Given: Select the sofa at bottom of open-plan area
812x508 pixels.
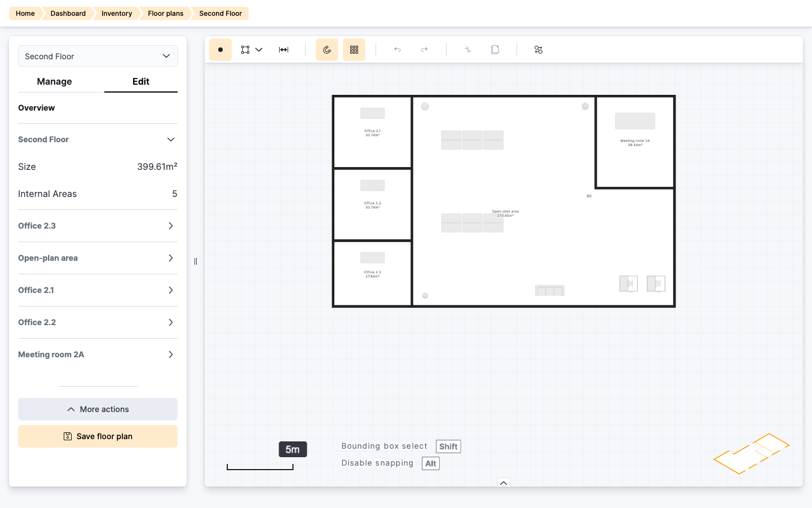Looking at the screenshot, I should pyautogui.click(x=550, y=291).
